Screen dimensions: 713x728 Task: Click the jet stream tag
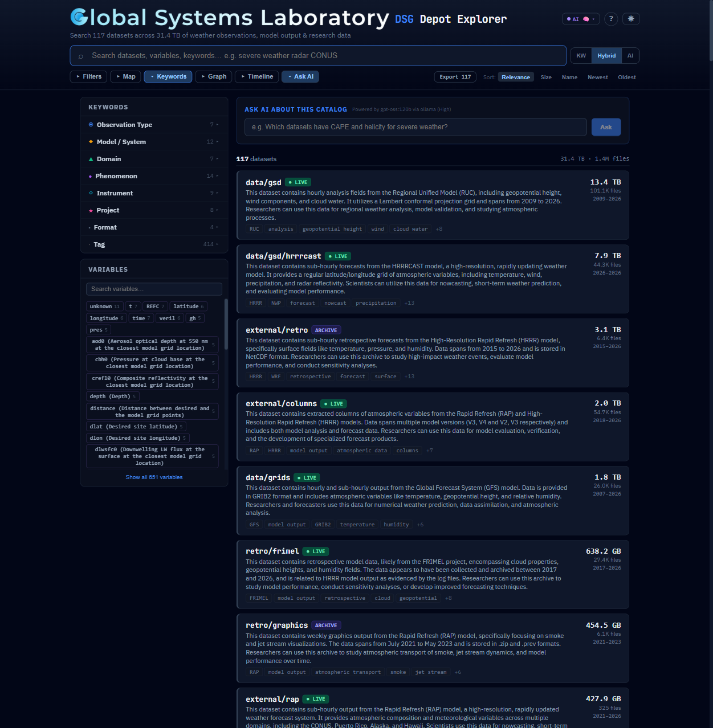431,672
